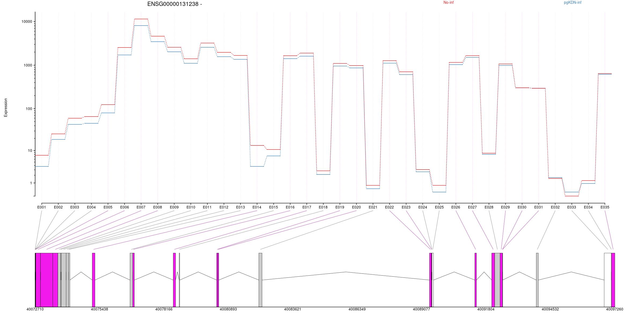Click exon label E030

(x=522, y=207)
